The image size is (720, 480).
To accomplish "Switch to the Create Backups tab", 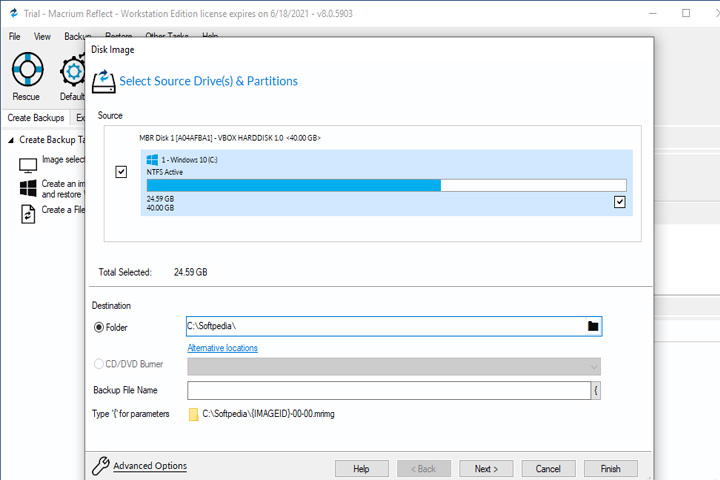I will tap(36, 118).
